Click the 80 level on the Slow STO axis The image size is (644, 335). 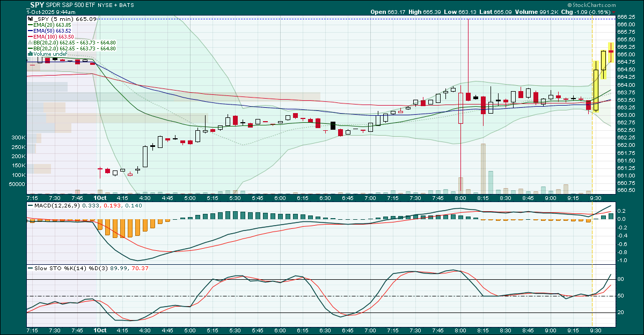click(x=620, y=279)
